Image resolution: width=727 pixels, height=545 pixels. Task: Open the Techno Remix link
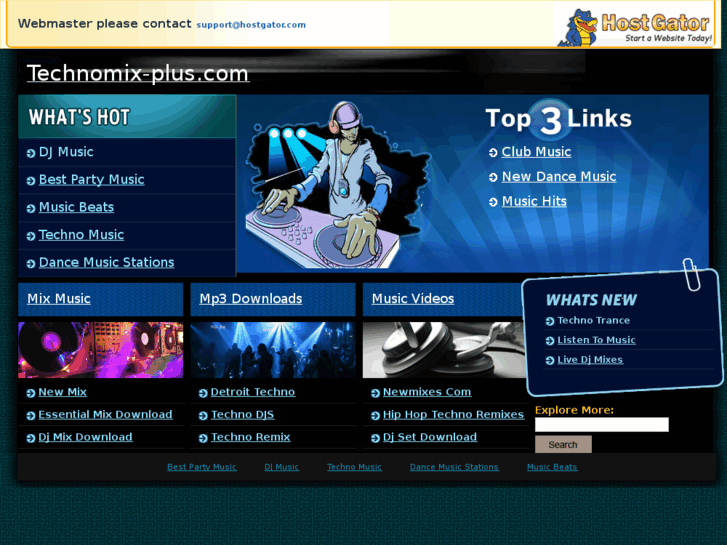[x=250, y=437]
